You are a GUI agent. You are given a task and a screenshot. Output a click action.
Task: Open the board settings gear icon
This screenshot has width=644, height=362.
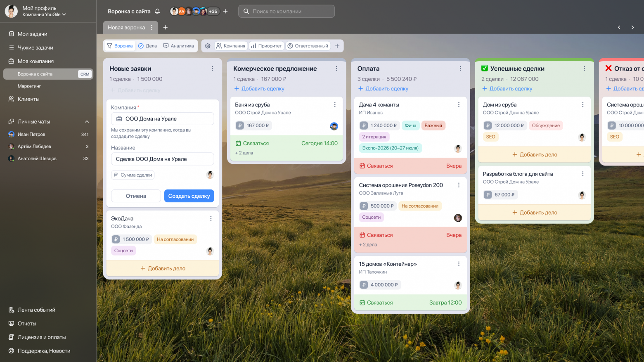[x=208, y=46]
